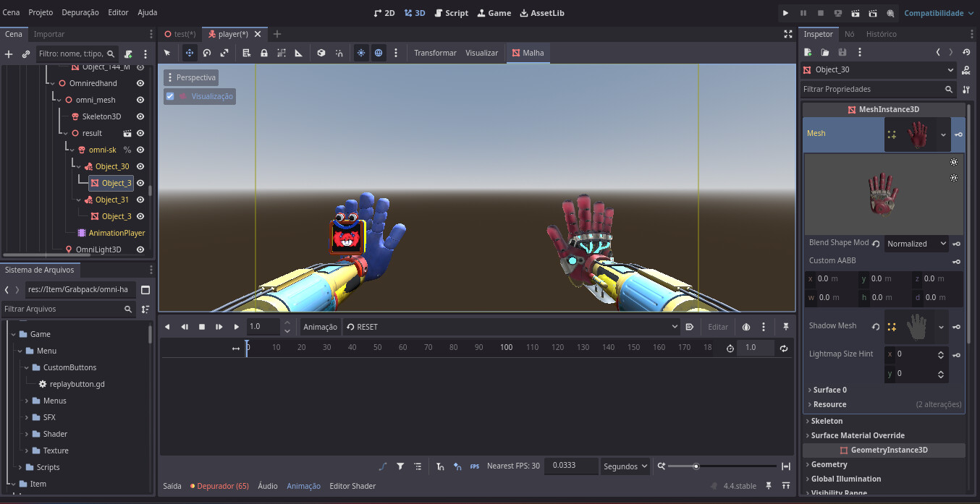The height and width of the screenshot is (504, 980).
Task: Play animation forward from current position
Action: pyautogui.click(x=237, y=327)
